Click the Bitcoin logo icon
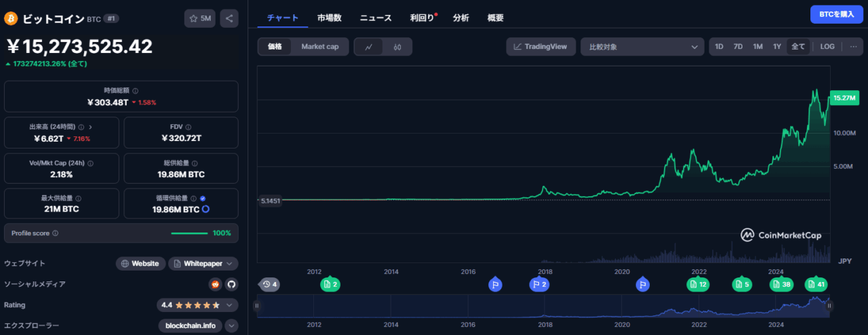 12,18
